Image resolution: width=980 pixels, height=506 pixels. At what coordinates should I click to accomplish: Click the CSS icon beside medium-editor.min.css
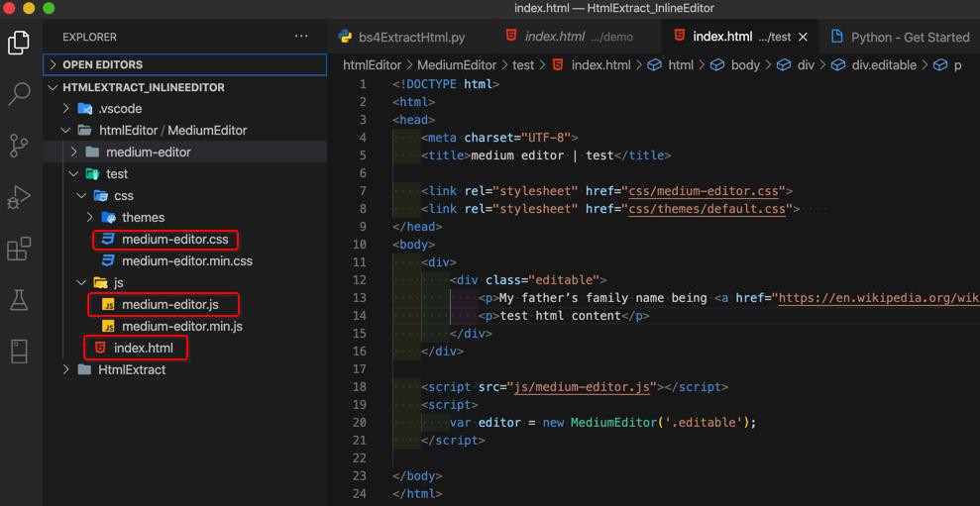coord(107,261)
